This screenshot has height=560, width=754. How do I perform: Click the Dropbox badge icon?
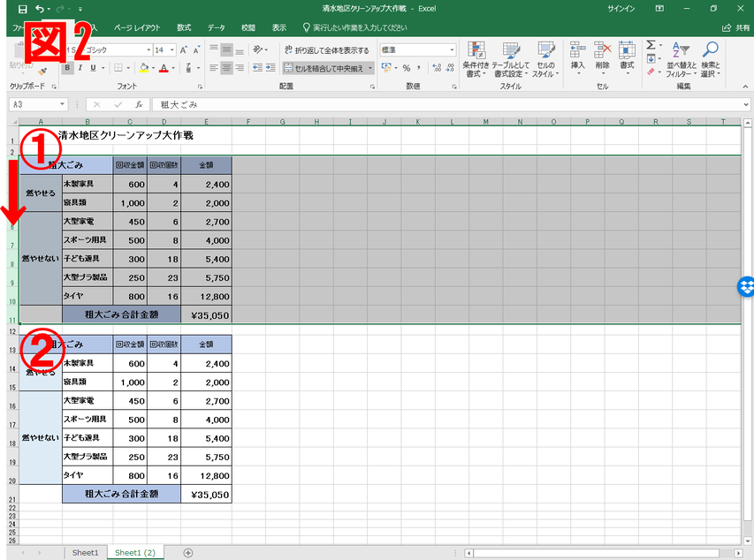746,287
